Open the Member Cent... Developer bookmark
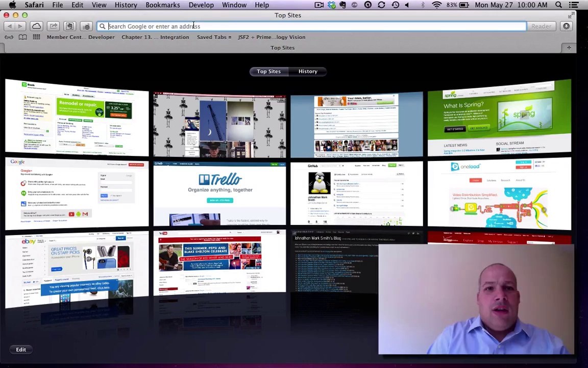588x368 pixels. tap(81, 37)
